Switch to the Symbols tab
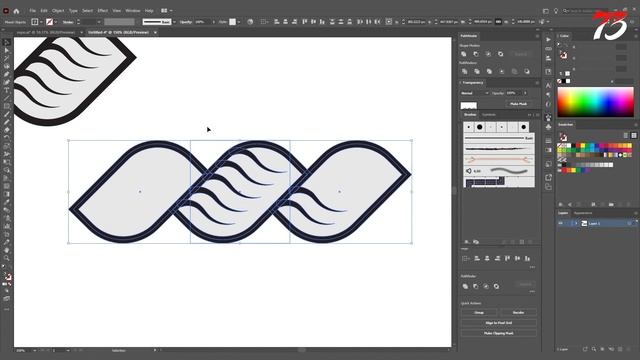This screenshot has width=640, height=360. click(x=489, y=115)
